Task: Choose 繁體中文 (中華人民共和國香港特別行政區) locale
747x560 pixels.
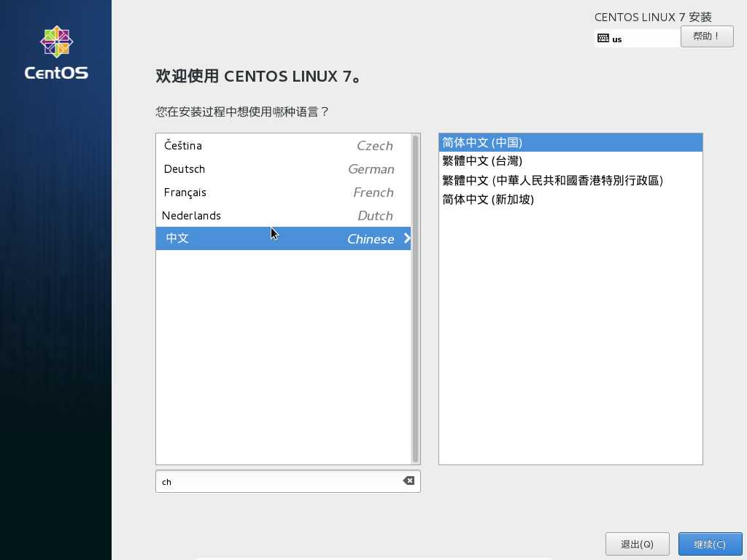Action: point(570,180)
